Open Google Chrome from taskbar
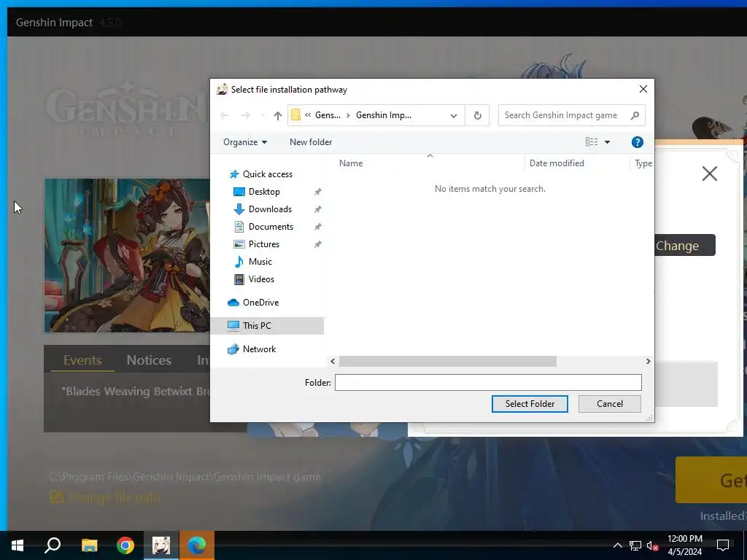747x560 pixels. (x=125, y=545)
